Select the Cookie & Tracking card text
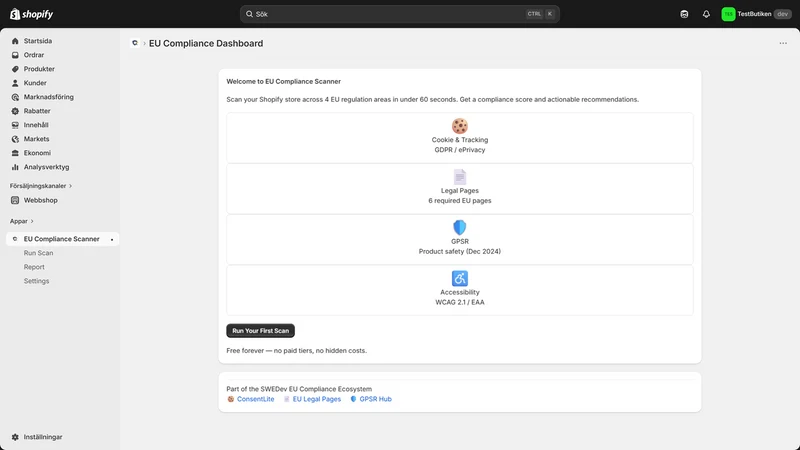 tap(460, 140)
